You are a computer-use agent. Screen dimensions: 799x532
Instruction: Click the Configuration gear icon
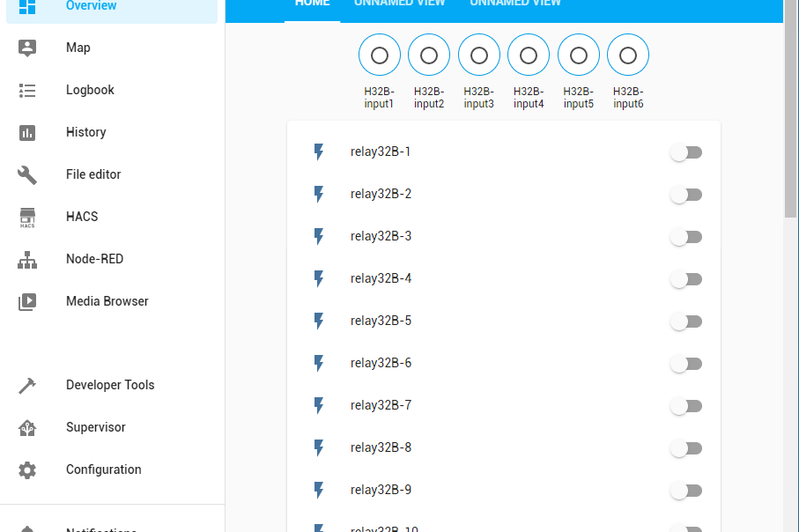tap(27, 470)
